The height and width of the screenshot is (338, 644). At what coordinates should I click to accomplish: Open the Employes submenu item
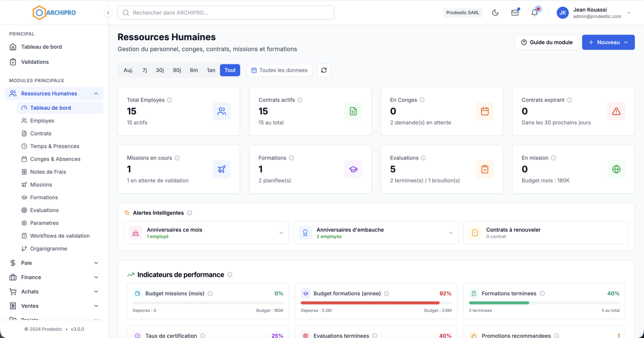60,120
